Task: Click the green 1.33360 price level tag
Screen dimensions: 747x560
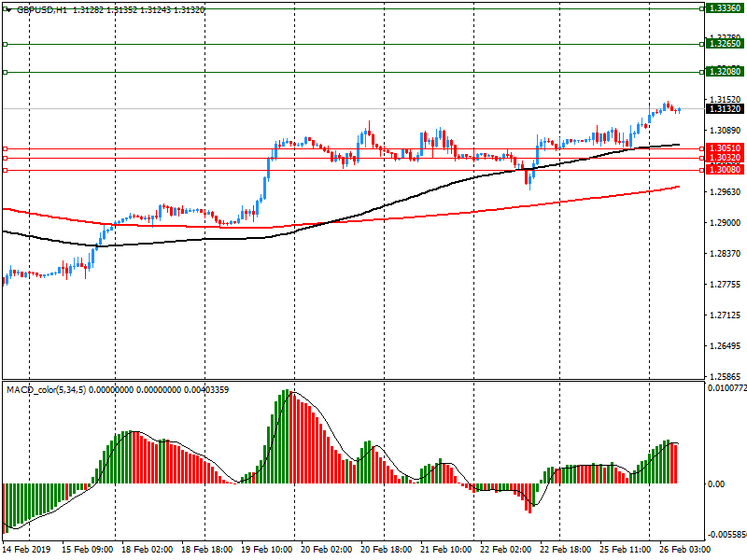Action: tap(725, 7)
